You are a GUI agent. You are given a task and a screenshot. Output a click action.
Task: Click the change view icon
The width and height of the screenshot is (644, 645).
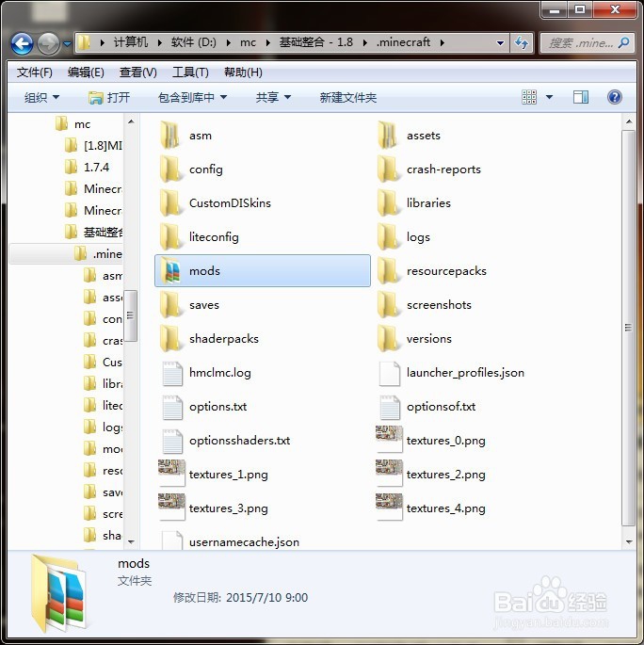(529, 98)
